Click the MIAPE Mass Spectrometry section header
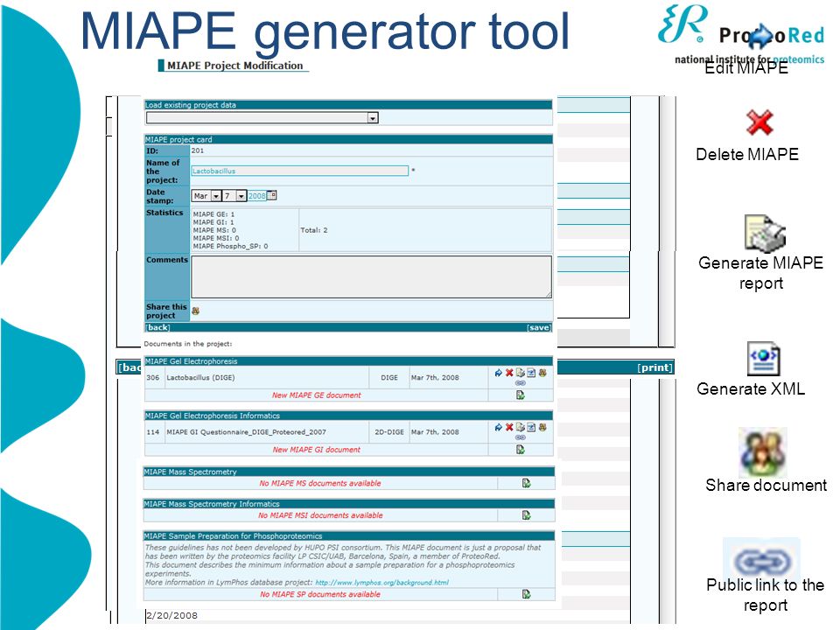The width and height of the screenshot is (840, 630). 349,472
